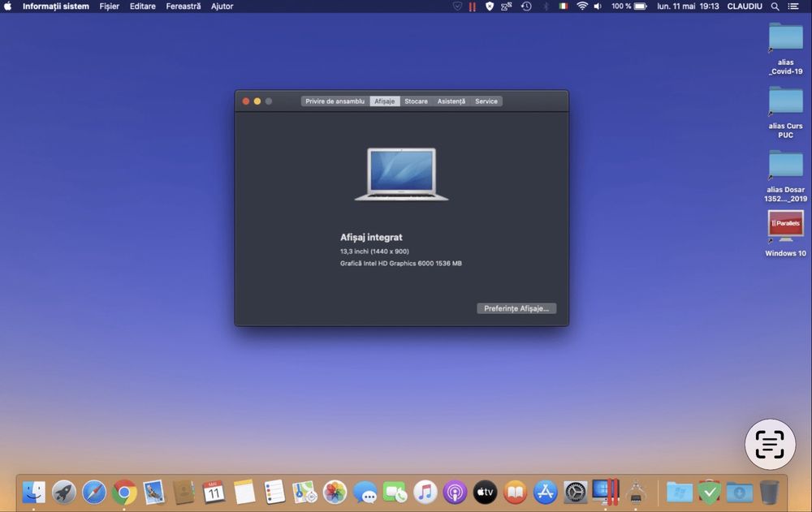Open the Fișier menu
This screenshot has width=812, height=512.
pos(109,6)
